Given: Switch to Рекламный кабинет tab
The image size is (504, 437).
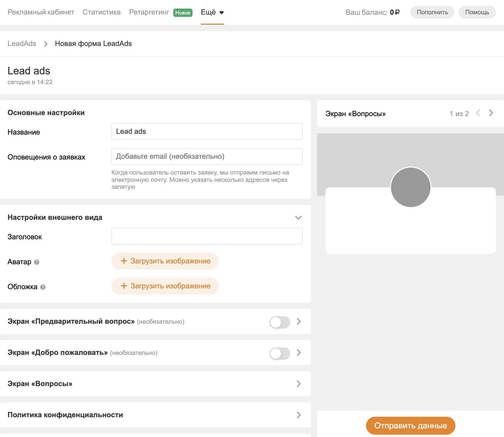Looking at the screenshot, I should click(41, 12).
